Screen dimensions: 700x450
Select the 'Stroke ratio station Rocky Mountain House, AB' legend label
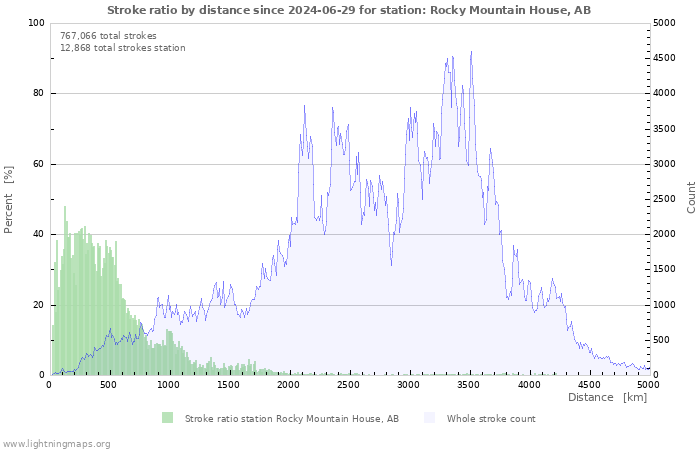pyautogui.click(x=291, y=419)
